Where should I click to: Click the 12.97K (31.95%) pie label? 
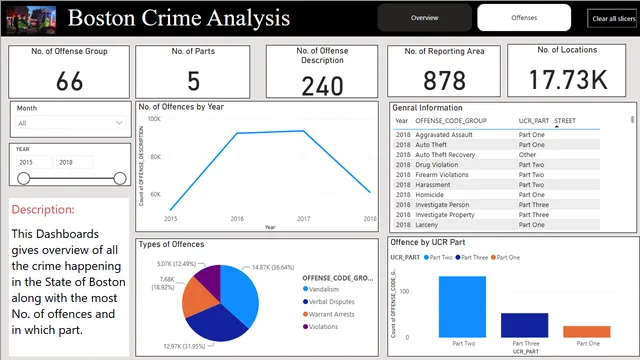pyautogui.click(x=184, y=346)
